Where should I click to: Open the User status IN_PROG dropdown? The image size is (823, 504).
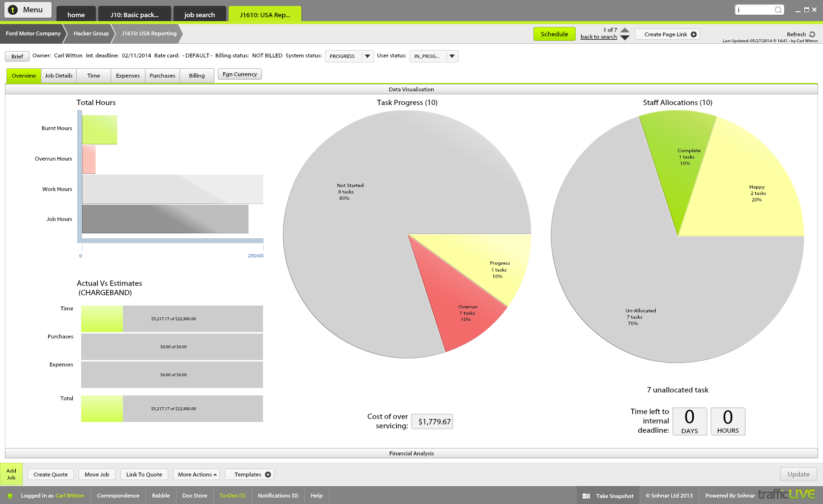click(452, 56)
